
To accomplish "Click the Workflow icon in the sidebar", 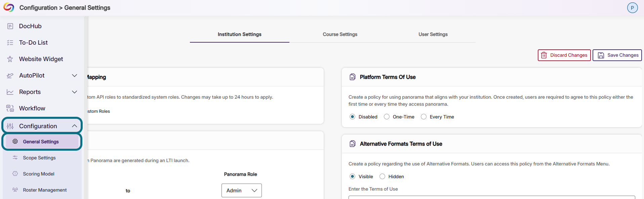I will [10, 108].
